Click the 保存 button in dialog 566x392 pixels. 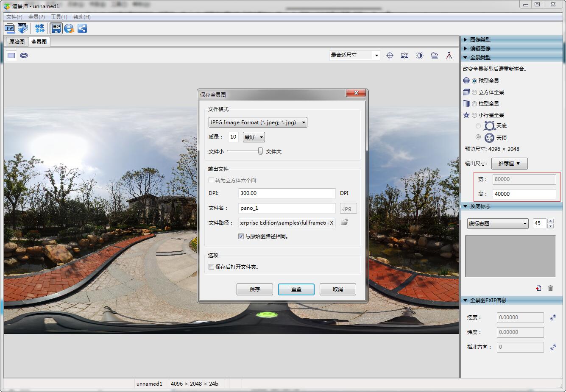255,289
